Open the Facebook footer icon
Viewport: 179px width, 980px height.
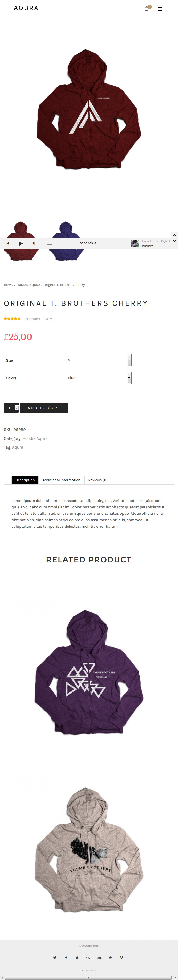click(x=66, y=958)
